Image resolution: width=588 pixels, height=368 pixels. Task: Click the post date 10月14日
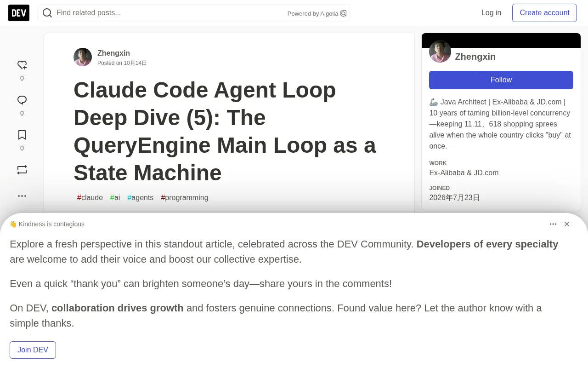(x=135, y=63)
